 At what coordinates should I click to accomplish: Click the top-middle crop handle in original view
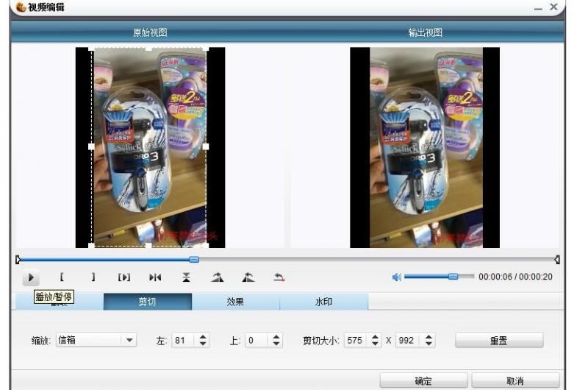tap(148, 49)
